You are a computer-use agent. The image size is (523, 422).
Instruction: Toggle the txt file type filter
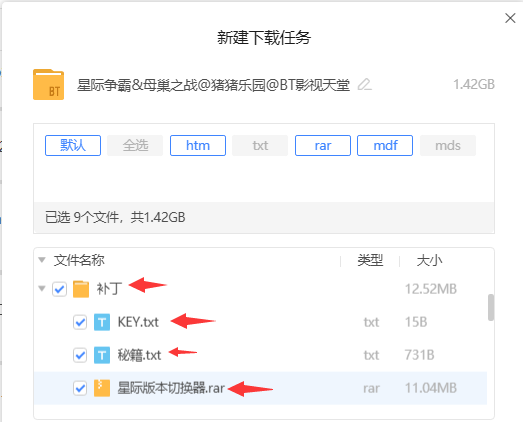(x=260, y=145)
